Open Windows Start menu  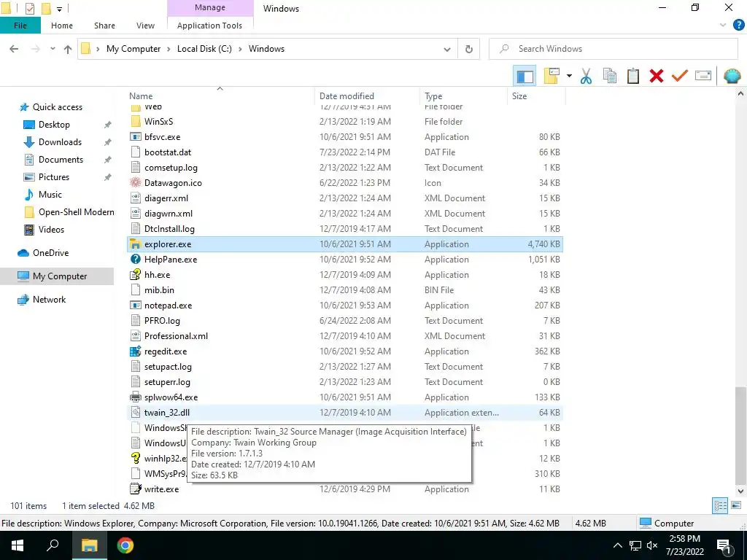[18, 545]
